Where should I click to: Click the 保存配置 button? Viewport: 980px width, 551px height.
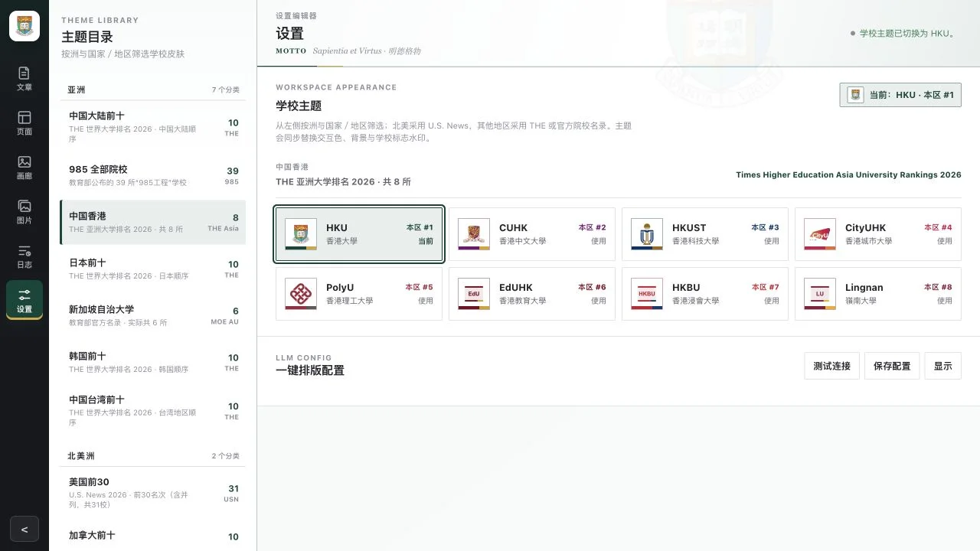tap(892, 366)
